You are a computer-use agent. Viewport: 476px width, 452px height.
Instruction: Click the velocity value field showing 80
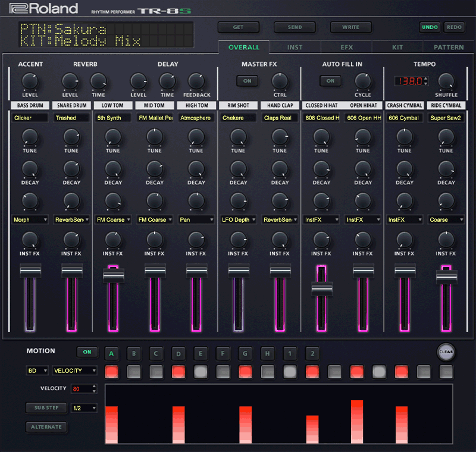83,388
